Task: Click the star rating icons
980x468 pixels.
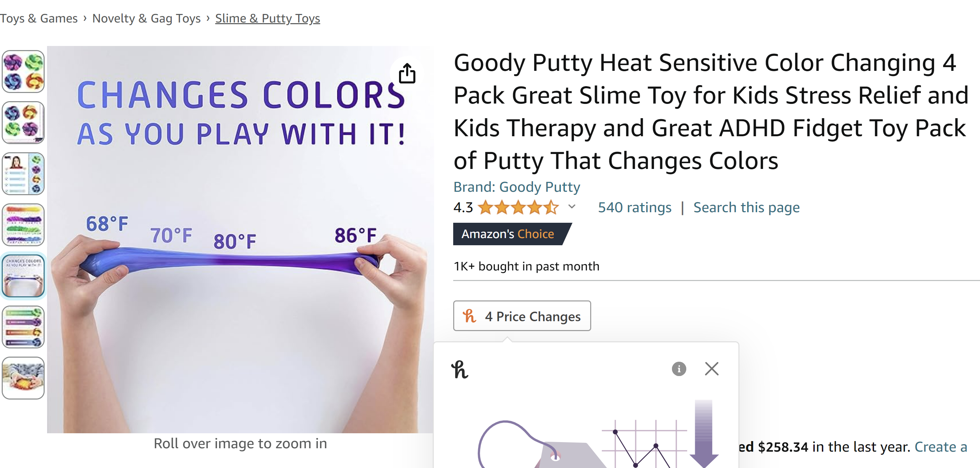Action: (518, 207)
